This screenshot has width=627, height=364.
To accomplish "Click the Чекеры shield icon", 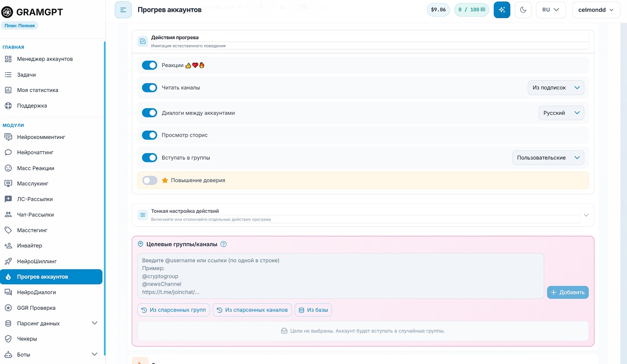I will tap(8, 339).
